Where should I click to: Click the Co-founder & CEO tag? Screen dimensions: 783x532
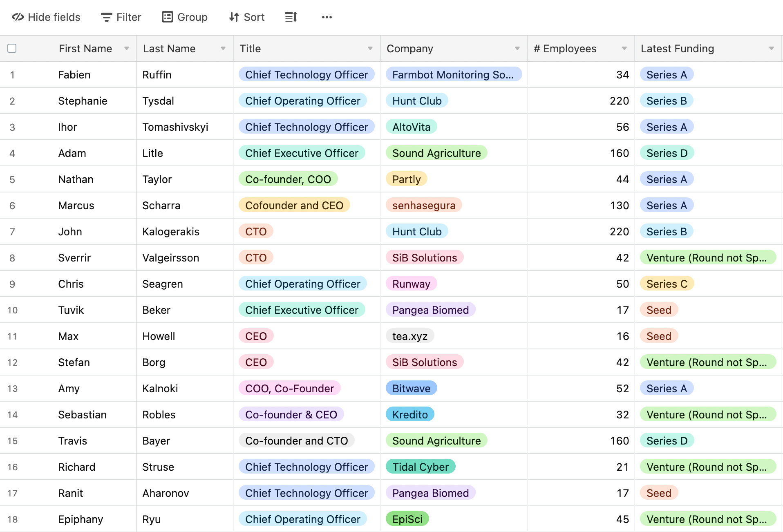pyautogui.click(x=291, y=415)
